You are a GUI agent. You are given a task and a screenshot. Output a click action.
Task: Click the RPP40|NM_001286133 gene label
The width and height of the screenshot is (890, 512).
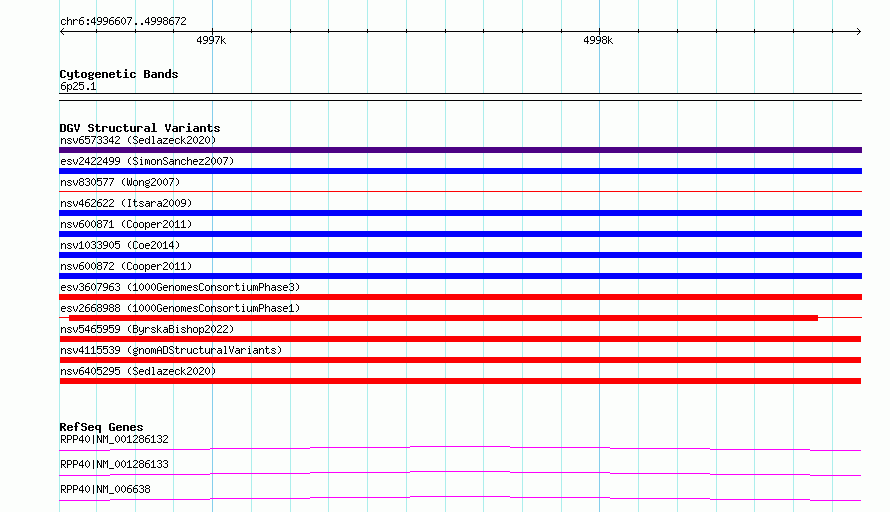(x=114, y=464)
